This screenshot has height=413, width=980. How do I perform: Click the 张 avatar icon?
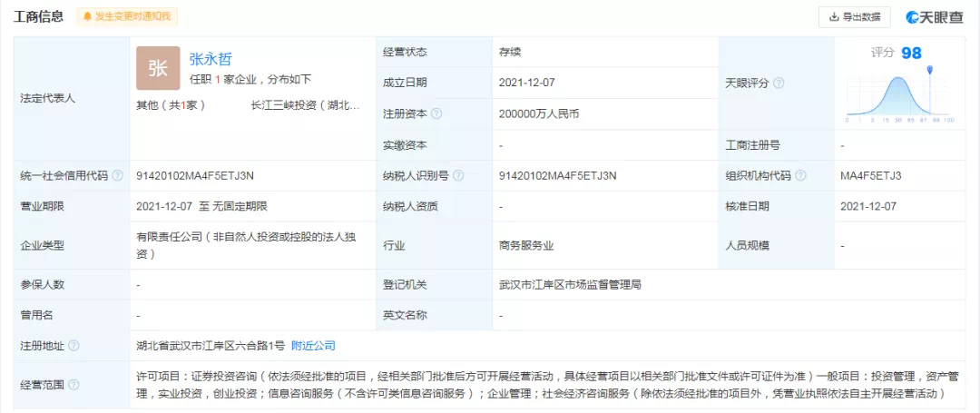tap(158, 68)
